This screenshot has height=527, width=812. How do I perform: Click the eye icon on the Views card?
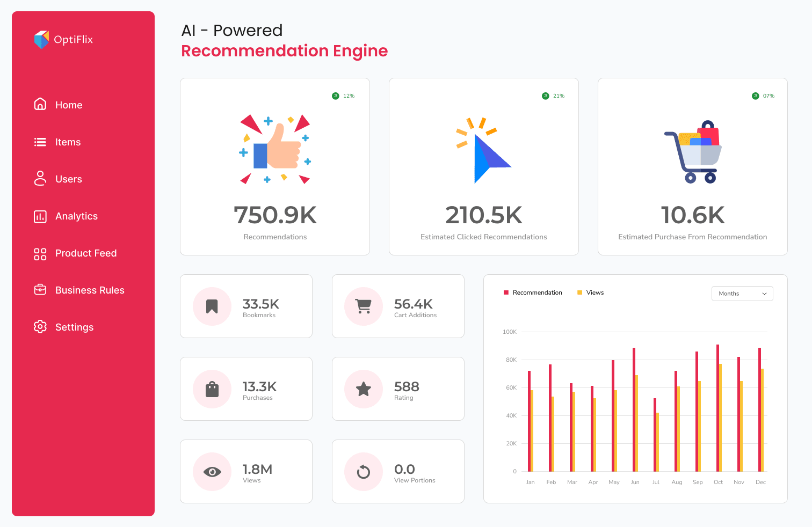212,471
